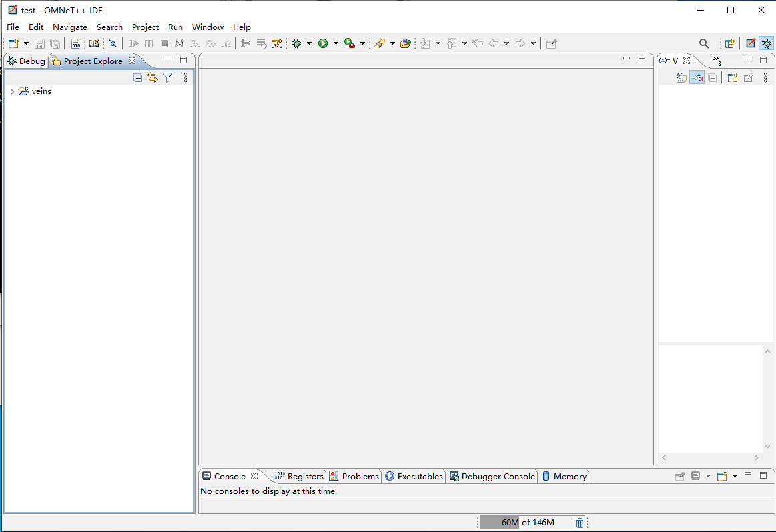This screenshot has height=532, width=776.
Task: Click the Project Explorer filter funnel
Action: [168, 77]
